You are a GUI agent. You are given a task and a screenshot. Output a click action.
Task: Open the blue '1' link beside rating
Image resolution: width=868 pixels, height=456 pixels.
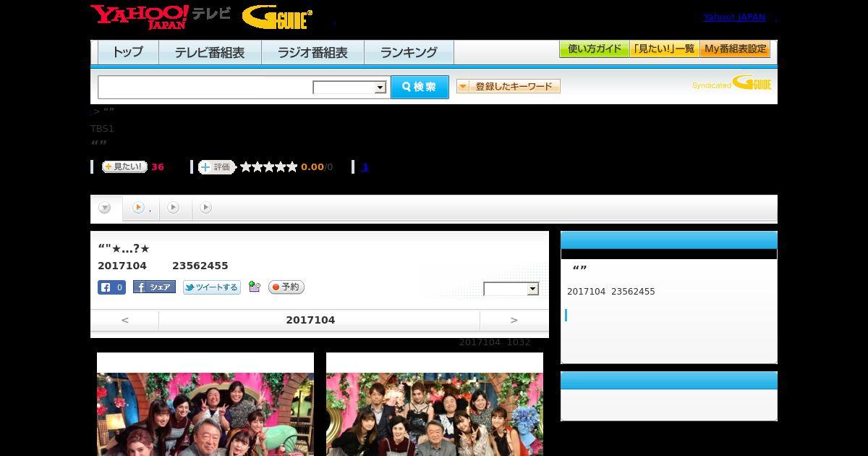pyautogui.click(x=365, y=167)
